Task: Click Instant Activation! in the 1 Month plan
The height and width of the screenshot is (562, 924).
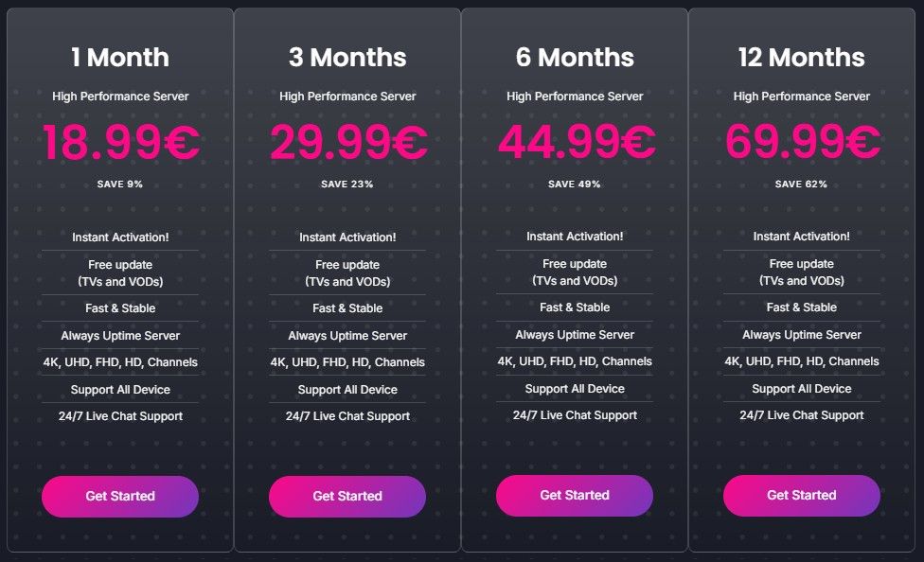Action: tap(119, 237)
